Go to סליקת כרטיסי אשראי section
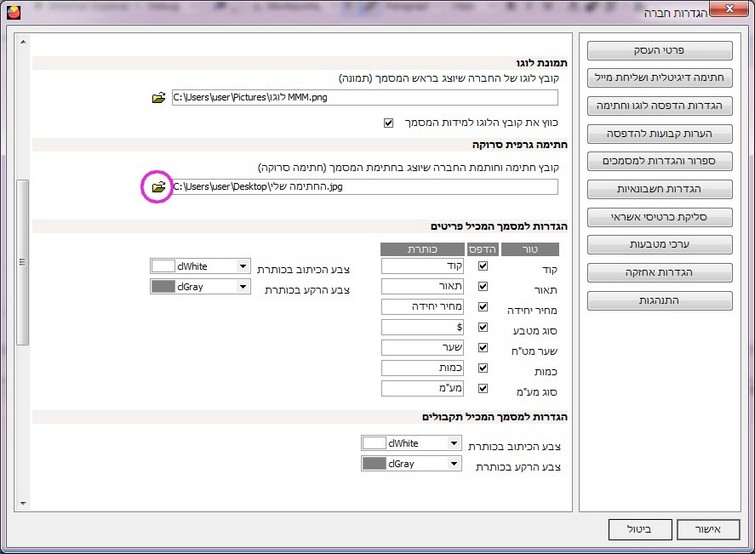The height and width of the screenshot is (554, 755). coord(660,217)
